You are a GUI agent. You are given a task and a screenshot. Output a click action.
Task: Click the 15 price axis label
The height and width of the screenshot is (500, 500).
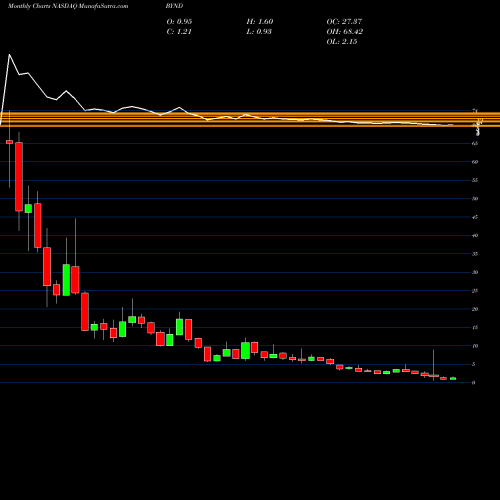475,328
